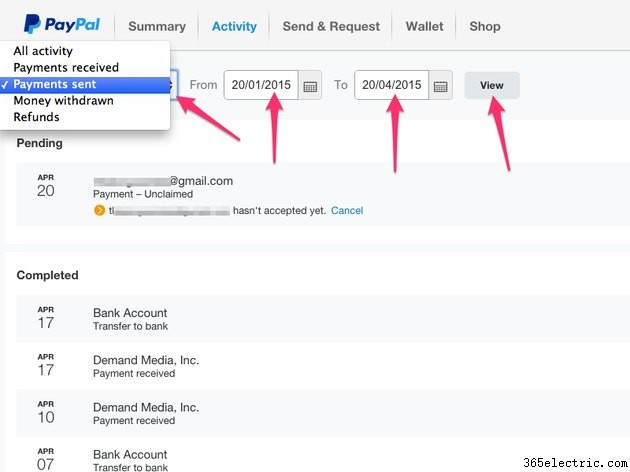
Task: Click the activity type dropdown arrows
Action: 173,85
